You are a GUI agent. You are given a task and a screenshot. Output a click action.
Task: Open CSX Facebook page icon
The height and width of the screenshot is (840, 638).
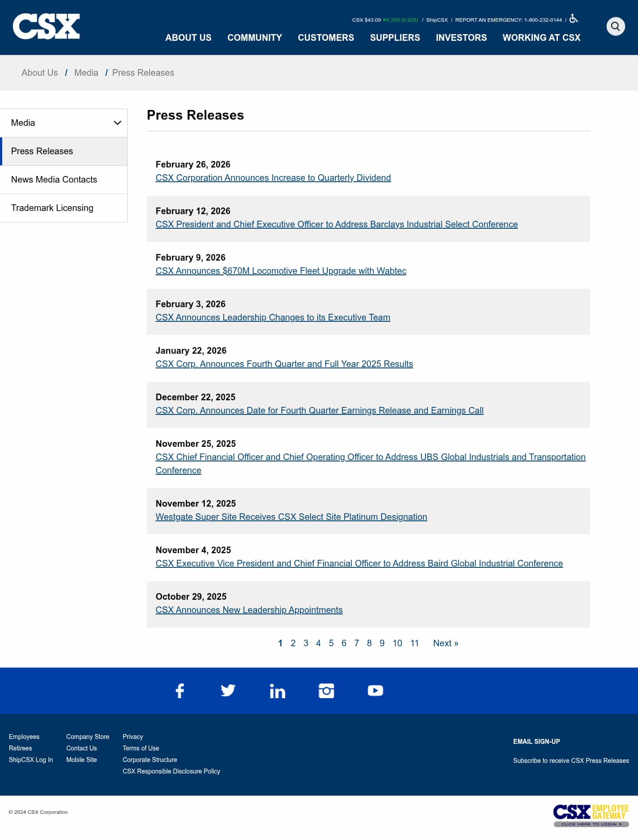tap(180, 691)
